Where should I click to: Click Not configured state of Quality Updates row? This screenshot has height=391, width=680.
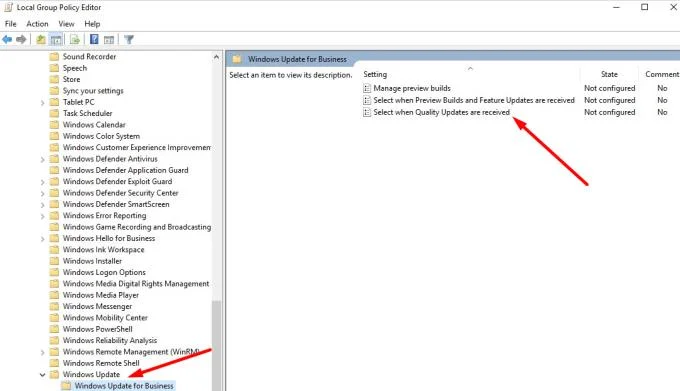point(609,112)
